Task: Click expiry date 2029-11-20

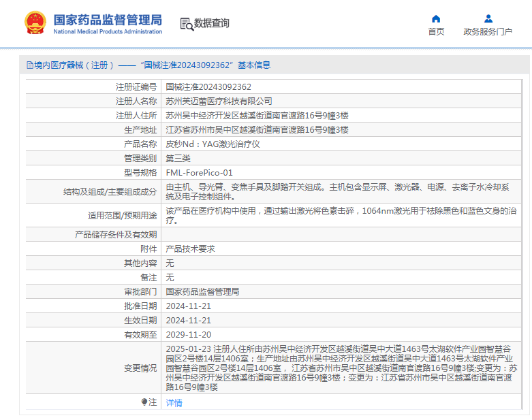Action: [188, 335]
